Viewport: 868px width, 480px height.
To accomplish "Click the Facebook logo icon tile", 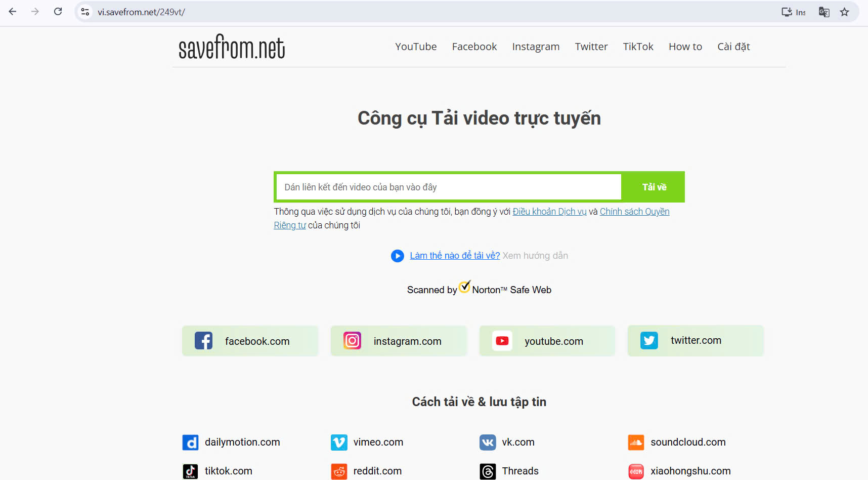I will [203, 341].
